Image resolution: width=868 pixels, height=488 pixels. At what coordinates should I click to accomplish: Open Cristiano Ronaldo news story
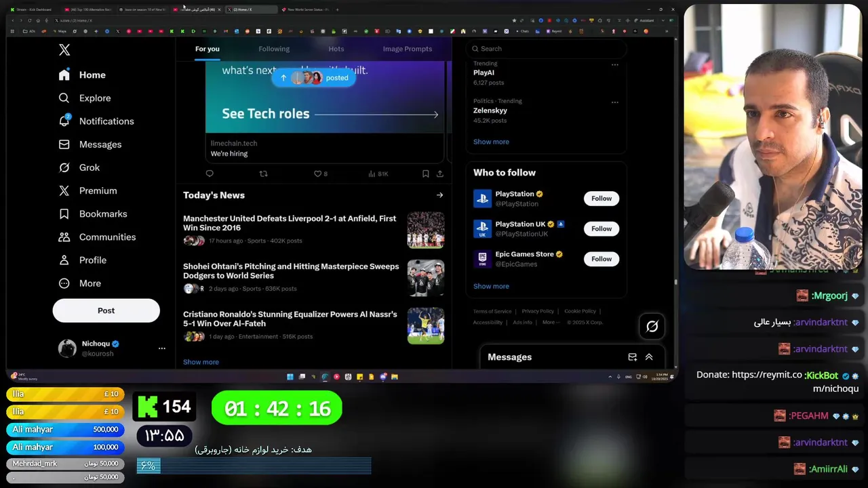[x=290, y=319]
